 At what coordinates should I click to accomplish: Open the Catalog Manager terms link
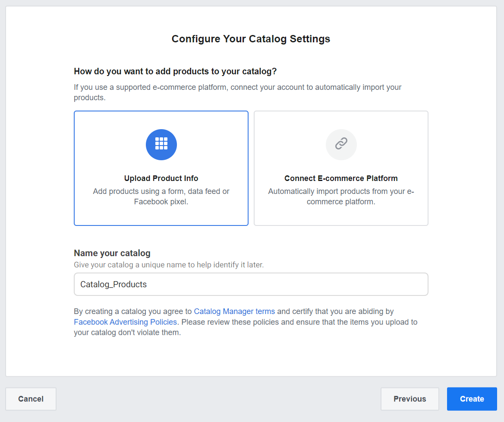(234, 311)
